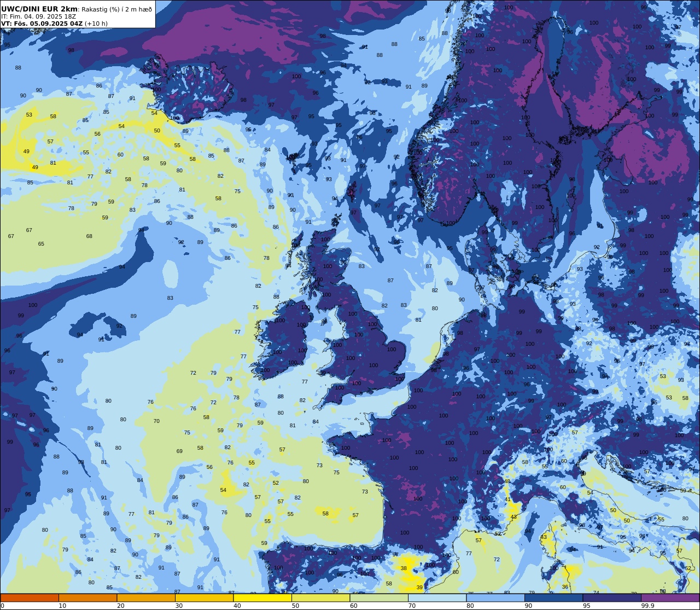The height and width of the screenshot is (610, 700).
Task: Click the humidity value '38' over Spain
Action: [x=404, y=568]
